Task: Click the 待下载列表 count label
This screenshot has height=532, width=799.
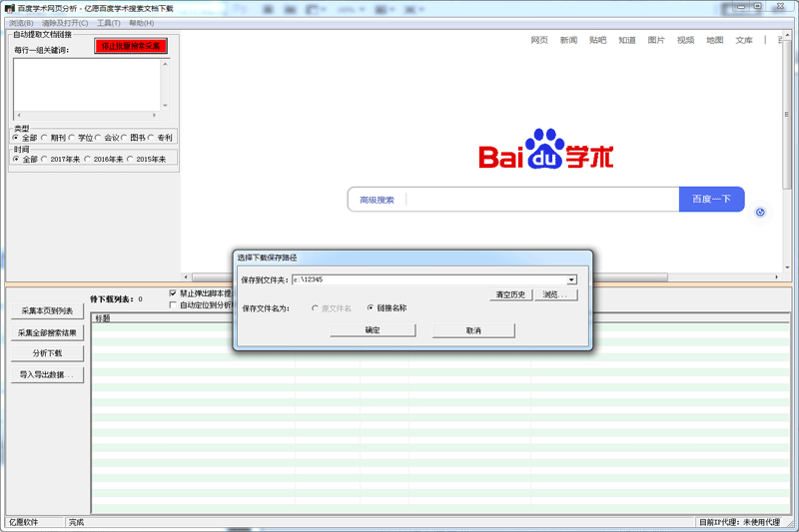Action: coord(116,299)
